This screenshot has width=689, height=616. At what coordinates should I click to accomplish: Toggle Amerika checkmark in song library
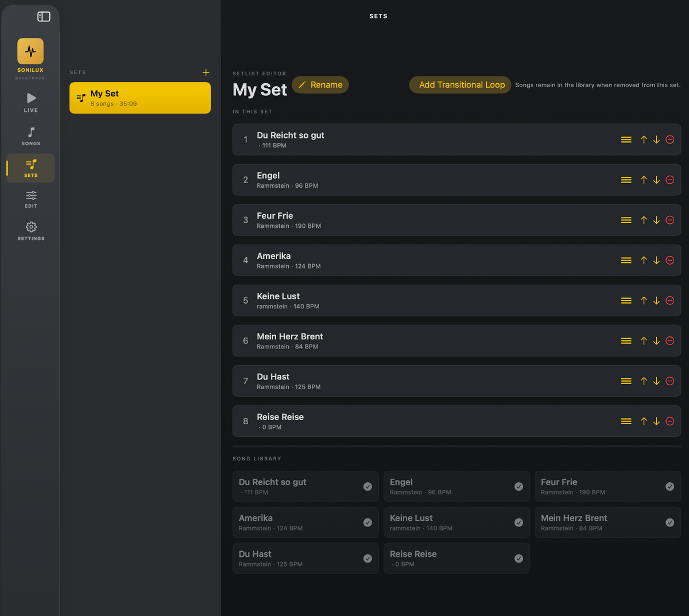coord(367,522)
